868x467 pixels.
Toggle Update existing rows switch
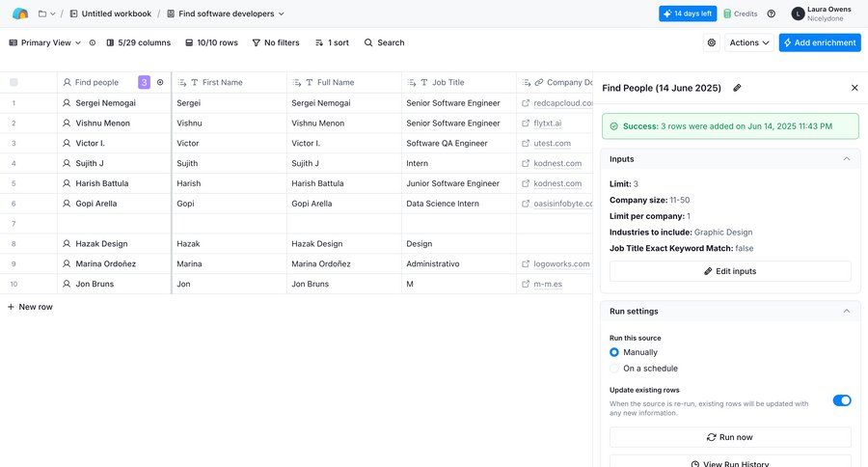pyautogui.click(x=841, y=400)
